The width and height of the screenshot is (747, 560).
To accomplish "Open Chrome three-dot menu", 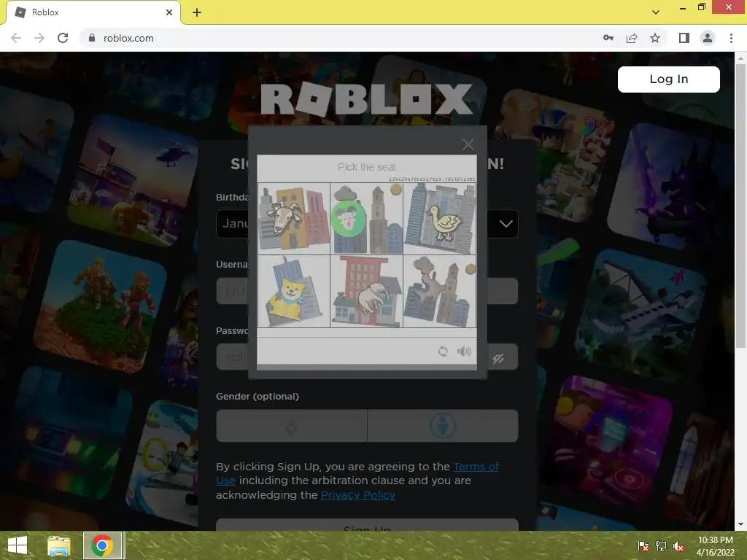I will [731, 38].
